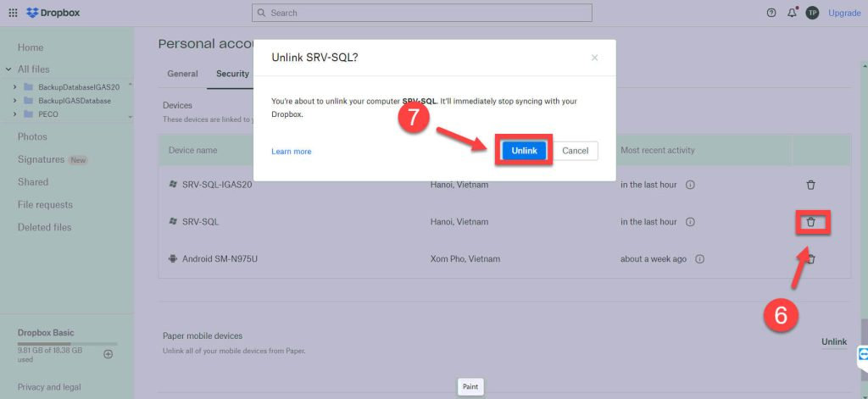Image resolution: width=868 pixels, height=399 pixels.
Task: Click the sidebar tree scroll-down arrow
Action: [x=131, y=117]
